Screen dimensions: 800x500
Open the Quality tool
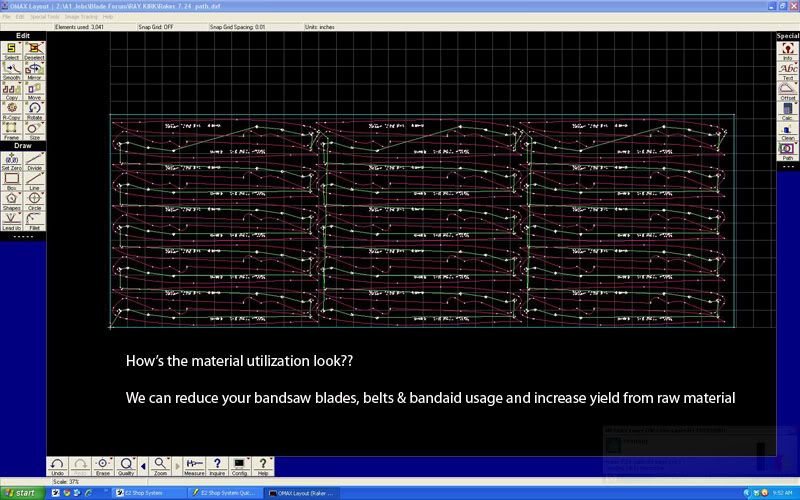tap(126, 466)
